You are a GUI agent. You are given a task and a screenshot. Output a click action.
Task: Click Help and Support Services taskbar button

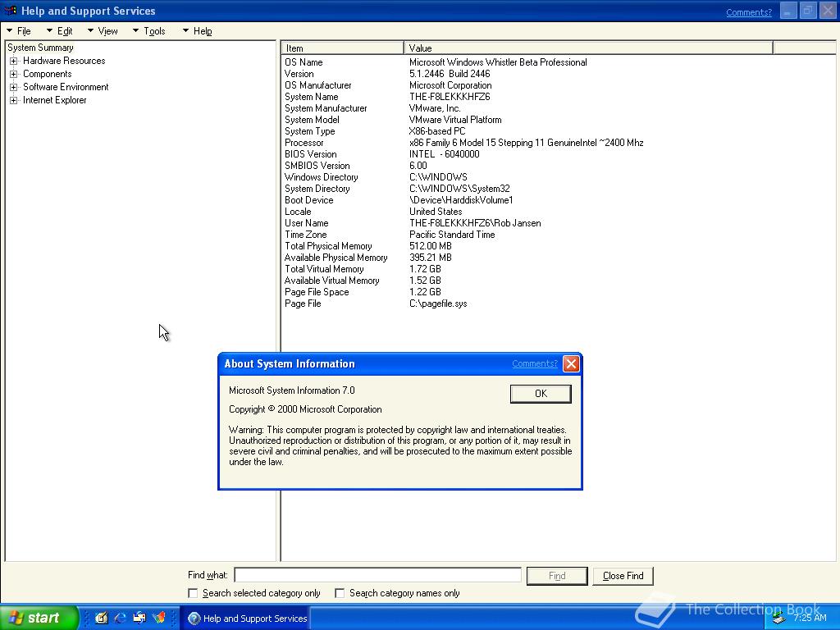[247, 619]
